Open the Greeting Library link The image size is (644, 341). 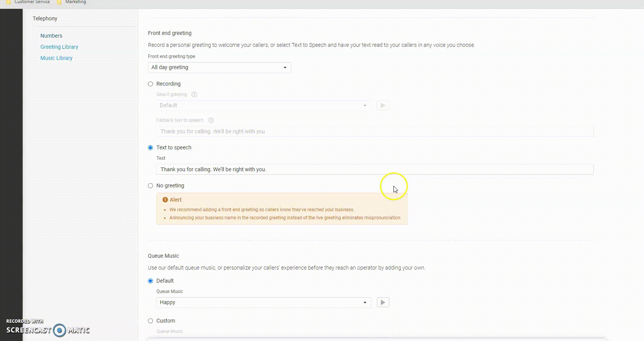tap(59, 47)
